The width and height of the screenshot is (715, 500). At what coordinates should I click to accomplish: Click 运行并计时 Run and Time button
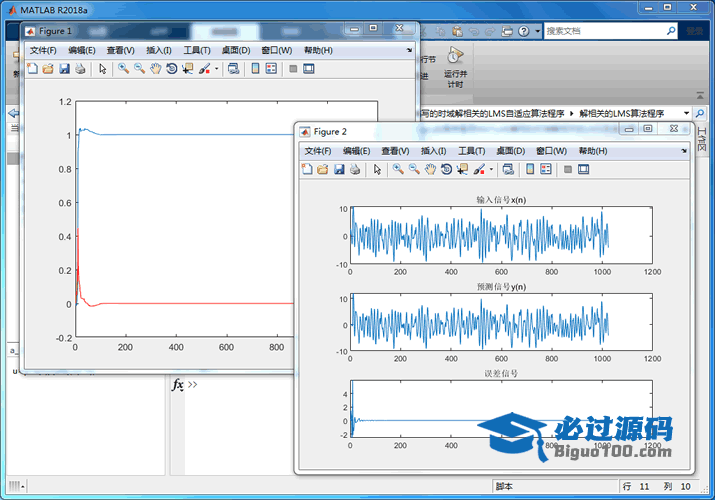click(455, 67)
